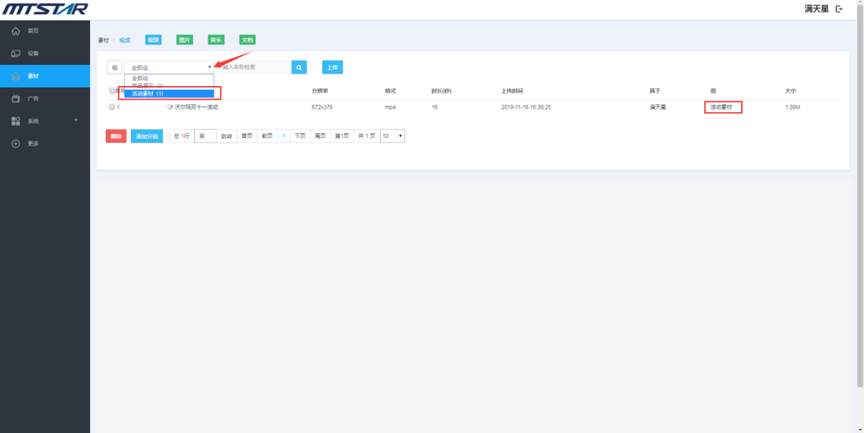Click the 输入名称检索 search input field
Image resolution: width=864 pixels, height=433 pixels.
[x=253, y=67]
